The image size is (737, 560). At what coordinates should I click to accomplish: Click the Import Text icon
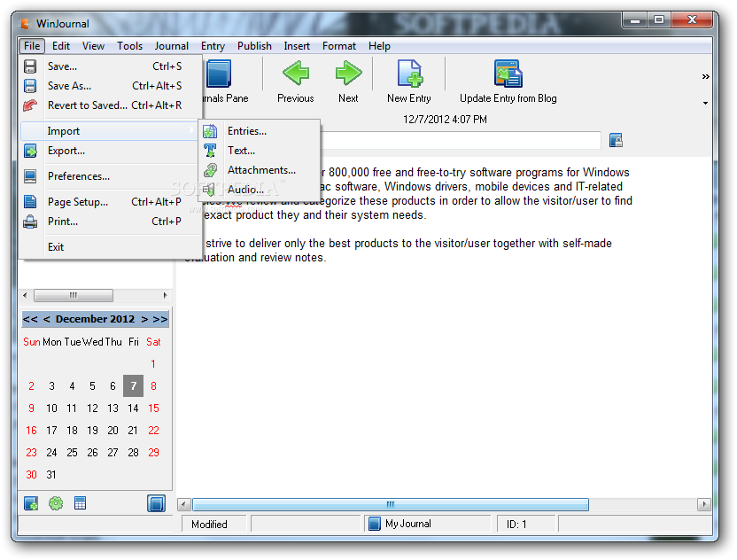point(210,151)
